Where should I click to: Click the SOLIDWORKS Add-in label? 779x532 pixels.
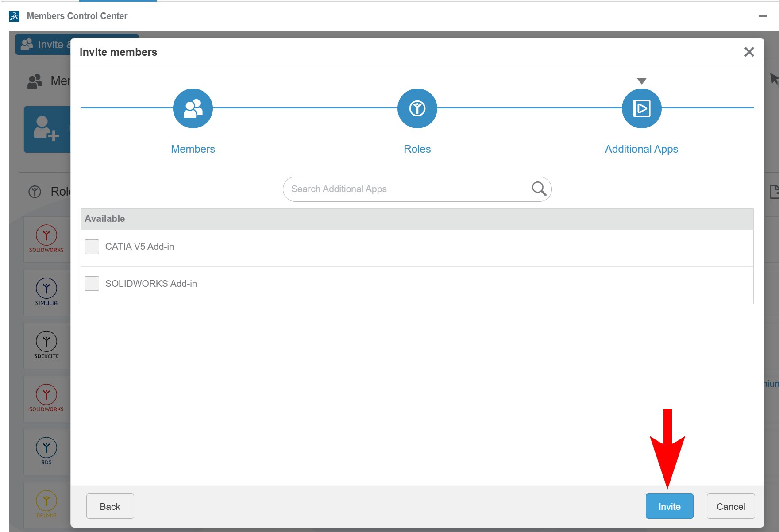point(151,284)
